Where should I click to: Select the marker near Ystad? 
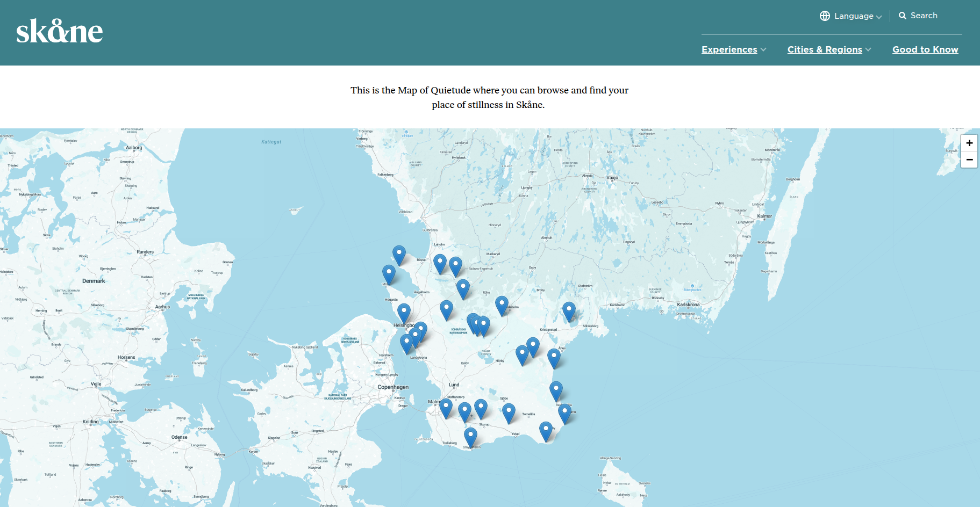508,411
